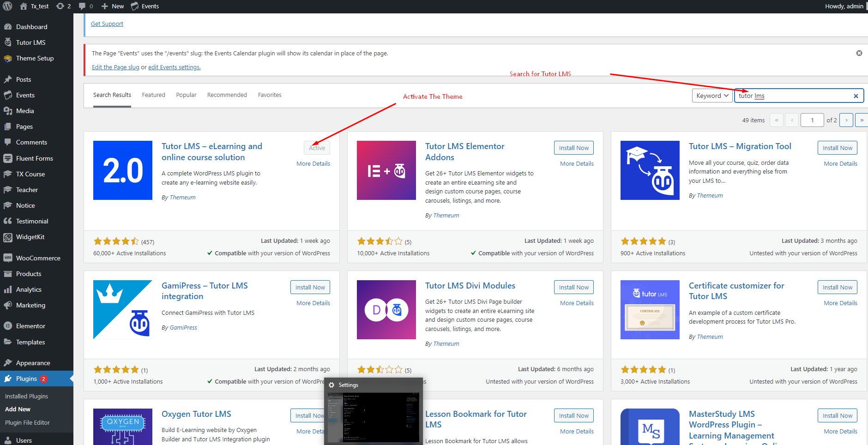
Task: Click the Tutor LMS 2.0 plugin icon
Action: [x=123, y=170]
